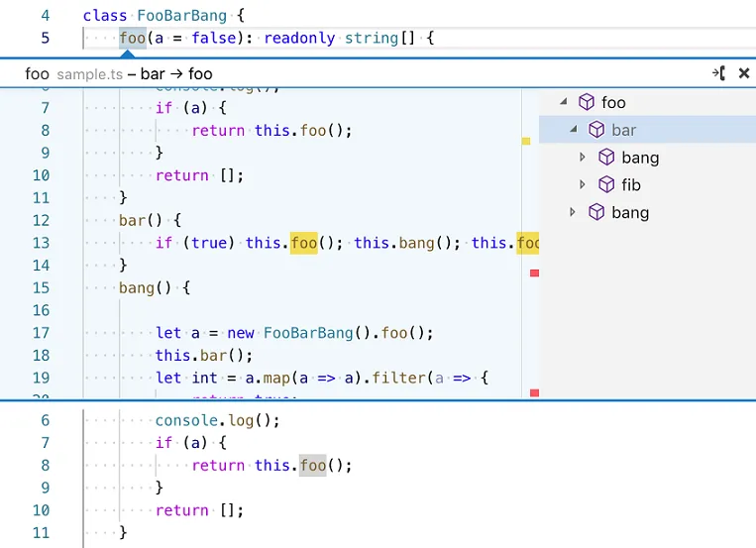Click lower red marker in peek overview ruler

(534, 392)
